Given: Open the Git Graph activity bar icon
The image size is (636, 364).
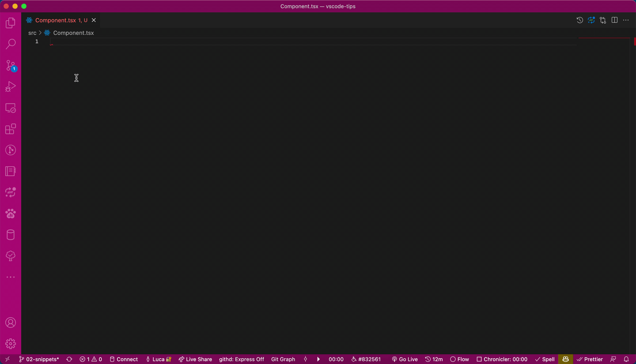Looking at the screenshot, I should pos(11,150).
